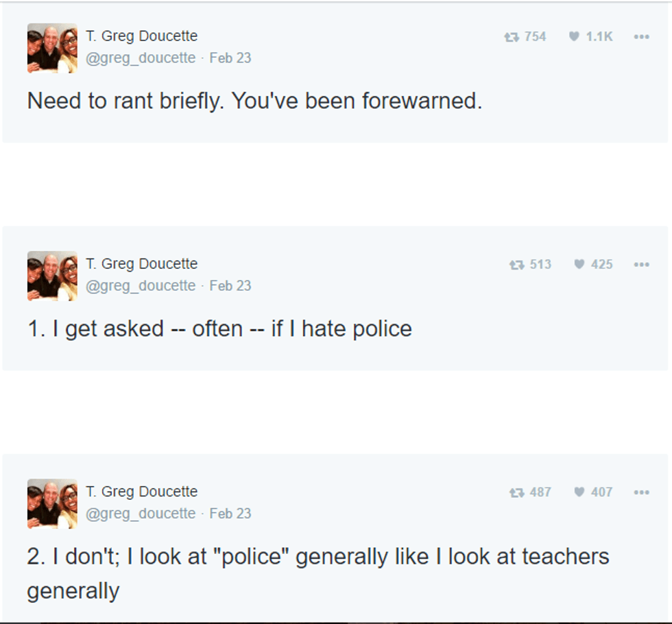672x624 pixels.
Task: Like the tweet about teachers generally
Action: [580, 492]
